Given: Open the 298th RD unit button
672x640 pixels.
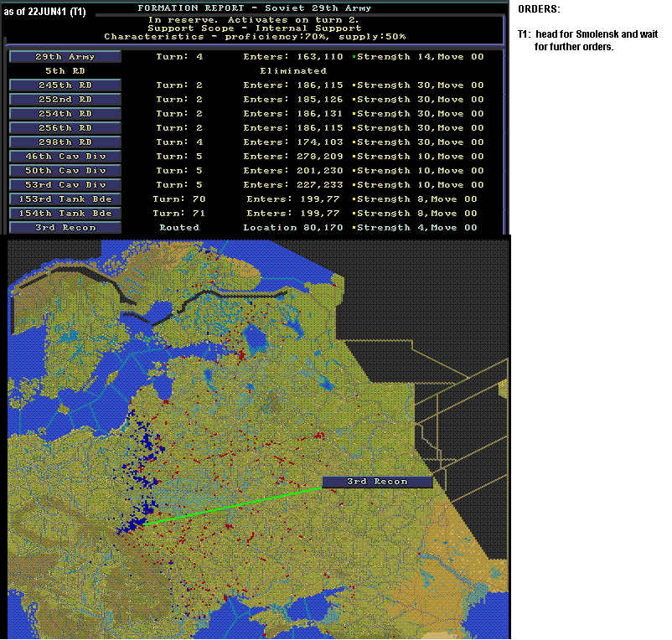Looking at the screenshot, I should pyautogui.click(x=65, y=142).
